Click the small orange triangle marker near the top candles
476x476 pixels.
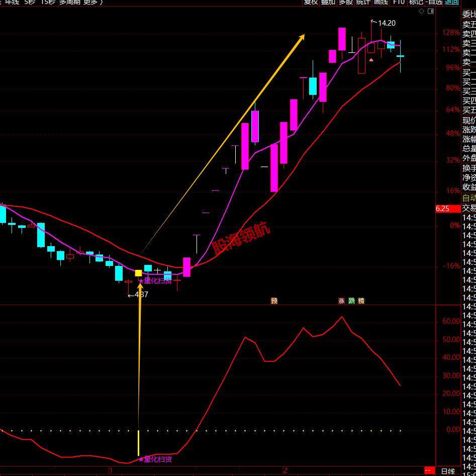[371, 60]
